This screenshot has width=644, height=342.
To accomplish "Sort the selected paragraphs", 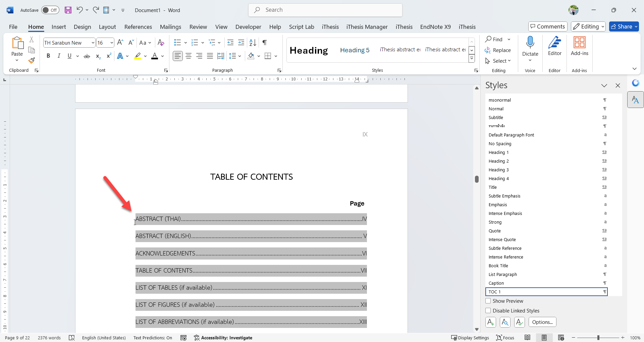I will (x=253, y=43).
